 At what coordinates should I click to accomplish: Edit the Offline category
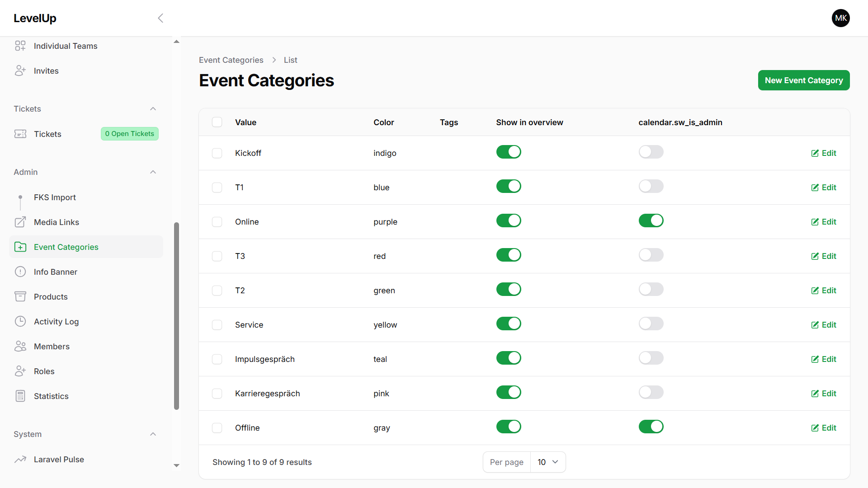824,428
